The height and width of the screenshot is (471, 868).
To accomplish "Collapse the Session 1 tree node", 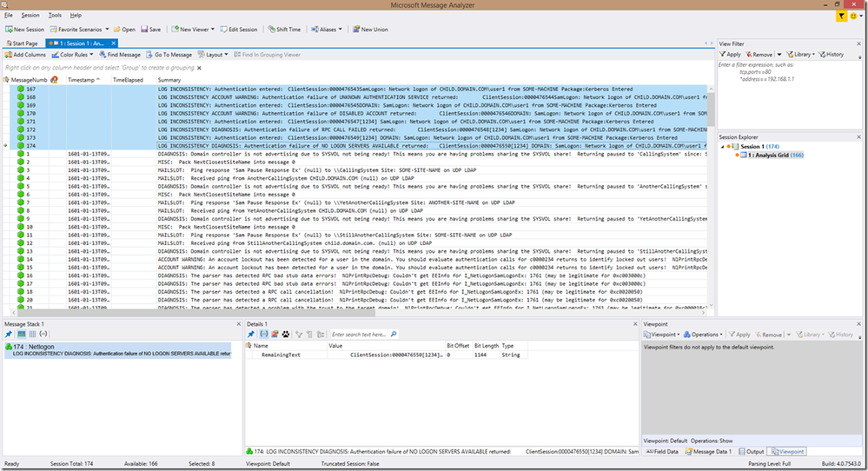I will click(x=722, y=147).
